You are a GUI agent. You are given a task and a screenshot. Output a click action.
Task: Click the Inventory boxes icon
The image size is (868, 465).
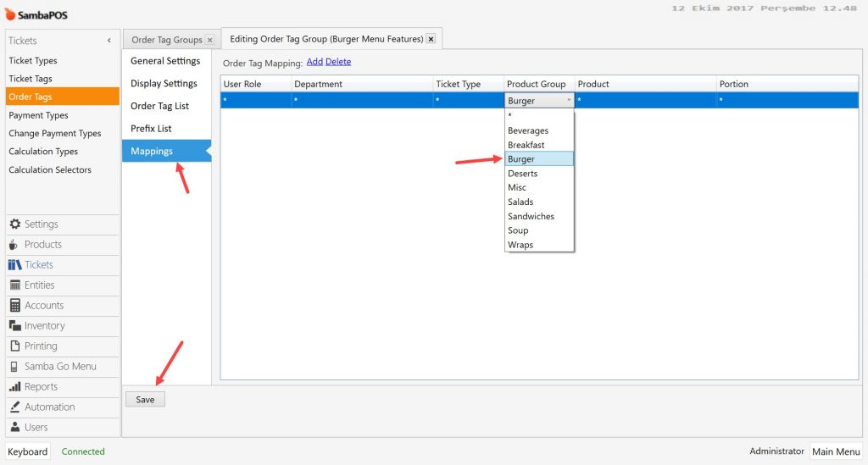pyautogui.click(x=15, y=325)
